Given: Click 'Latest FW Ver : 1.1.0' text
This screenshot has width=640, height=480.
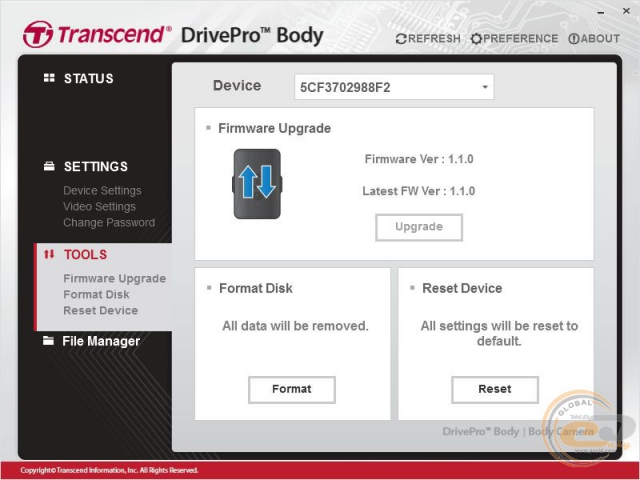Looking at the screenshot, I should click(x=419, y=191).
